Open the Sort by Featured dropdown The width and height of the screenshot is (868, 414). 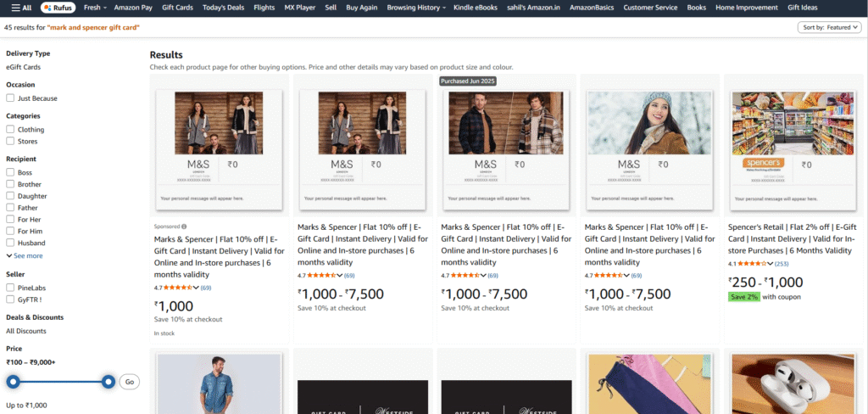[829, 27]
